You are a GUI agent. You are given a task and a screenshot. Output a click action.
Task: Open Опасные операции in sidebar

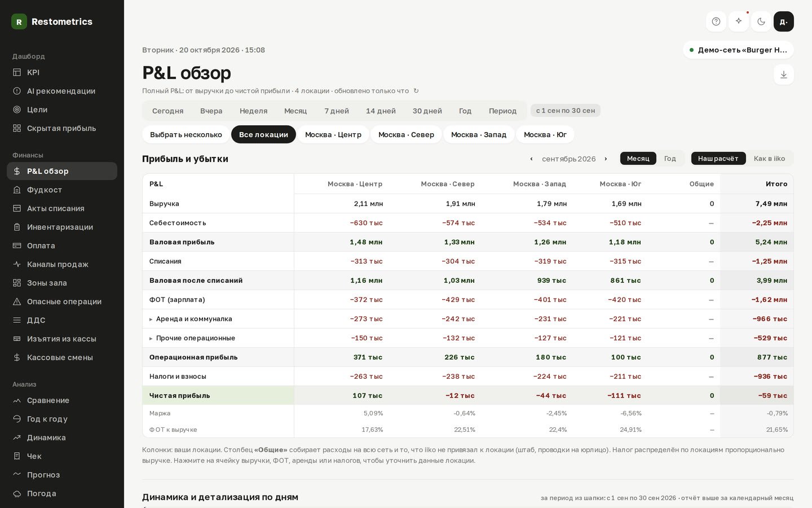tap(62, 301)
